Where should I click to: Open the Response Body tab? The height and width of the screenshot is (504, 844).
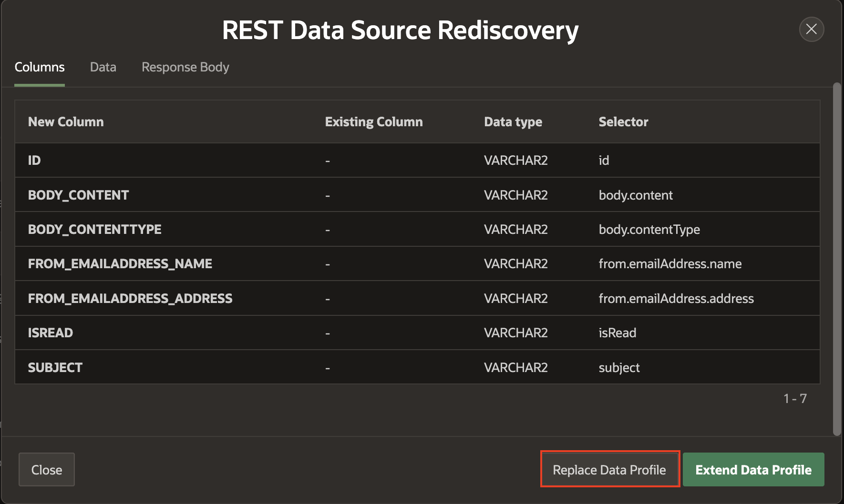[185, 67]
